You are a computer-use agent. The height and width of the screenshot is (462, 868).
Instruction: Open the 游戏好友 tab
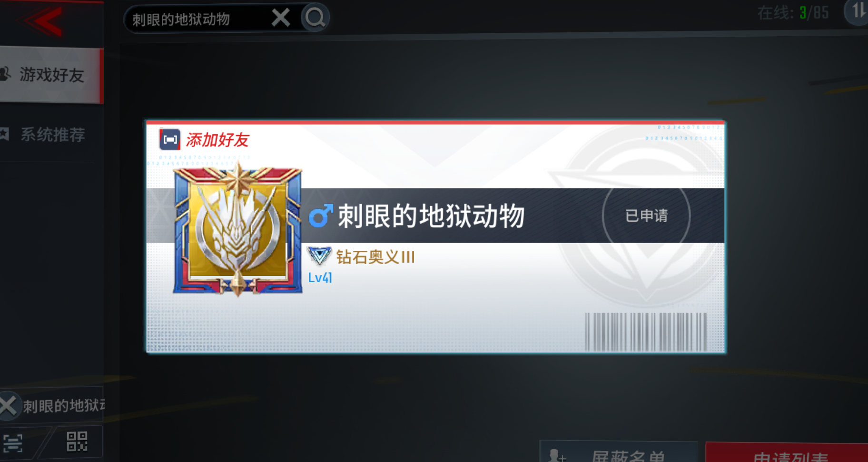[x=51, y=75]
